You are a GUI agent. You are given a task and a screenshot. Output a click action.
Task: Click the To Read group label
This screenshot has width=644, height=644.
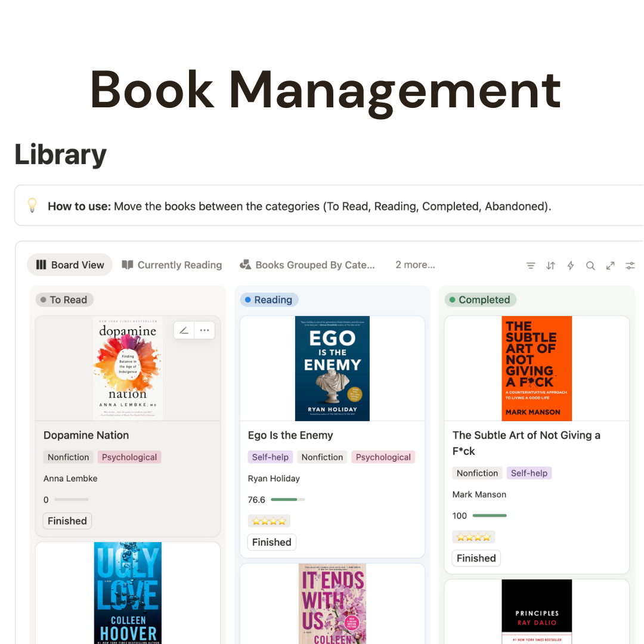tap(64, 300)
